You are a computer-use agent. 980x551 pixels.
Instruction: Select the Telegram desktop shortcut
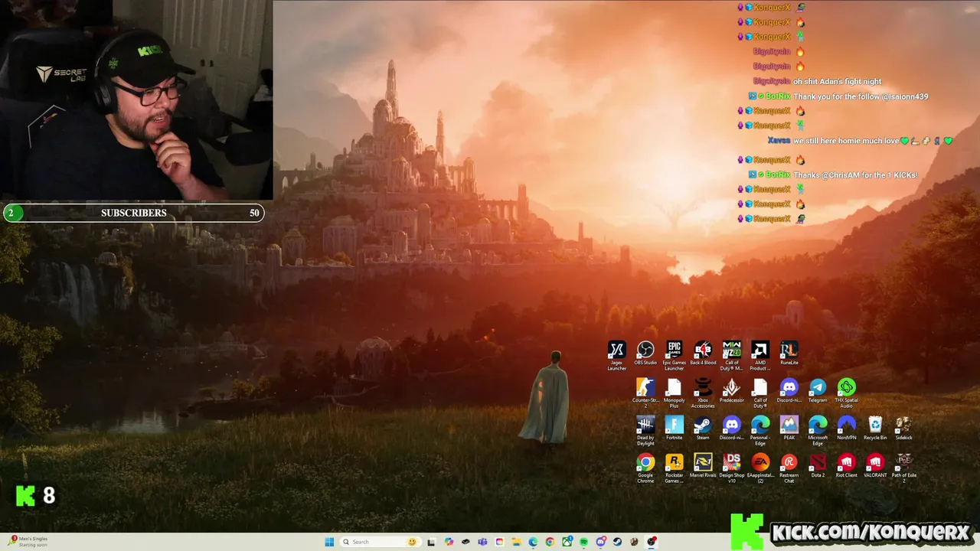point(818,391)
